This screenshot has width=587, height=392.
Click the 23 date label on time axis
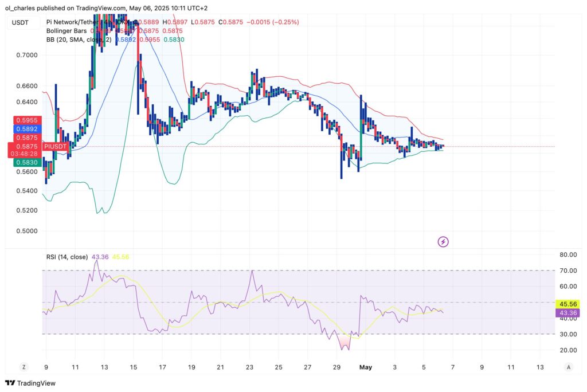point(249,367)
